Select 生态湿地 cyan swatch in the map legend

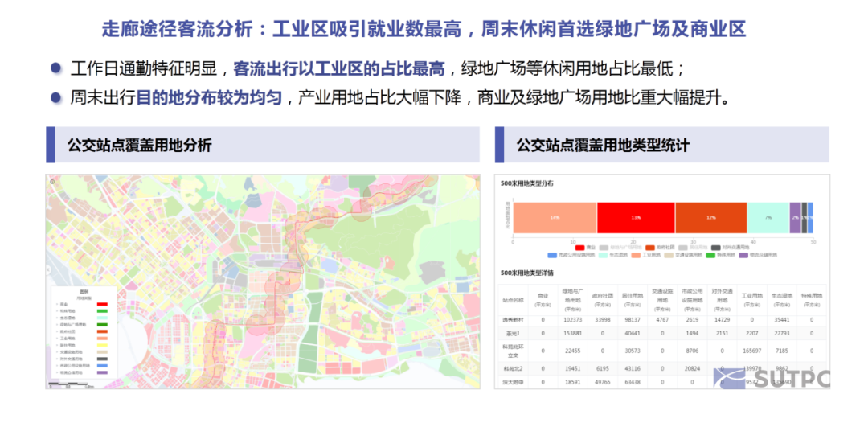point(102,318)
